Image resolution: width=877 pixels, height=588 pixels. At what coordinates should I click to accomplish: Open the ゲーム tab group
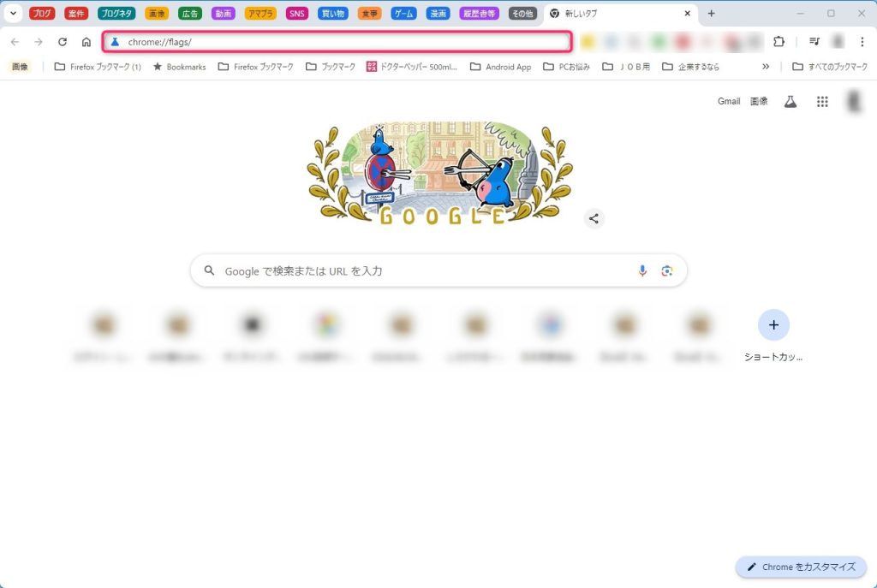[403, 14]
